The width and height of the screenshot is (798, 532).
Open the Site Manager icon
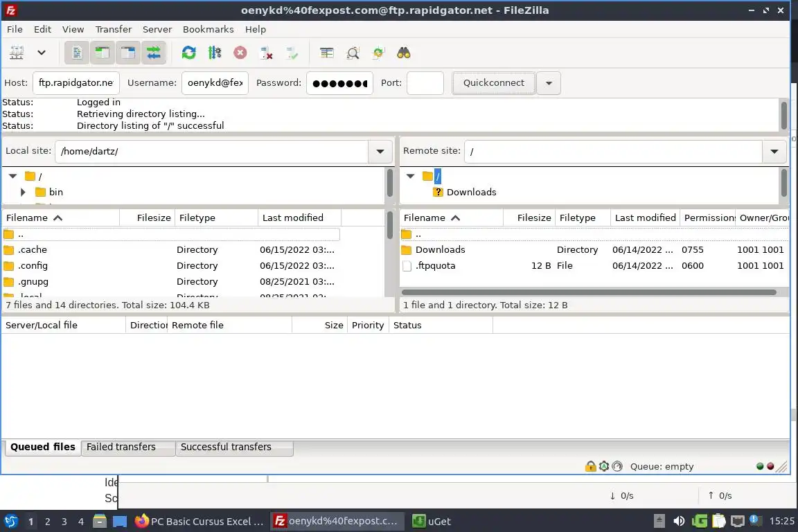click(17, 53)
